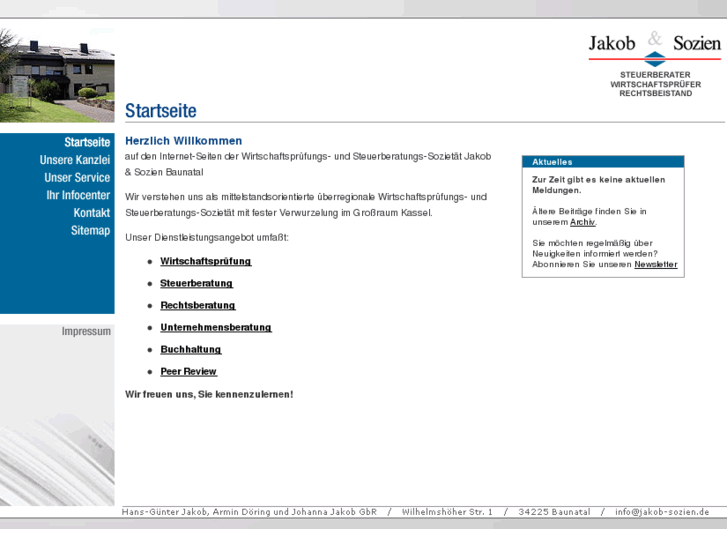
Task: Go to Unsere Kanzlei page
Action: [x=75, y=160]
